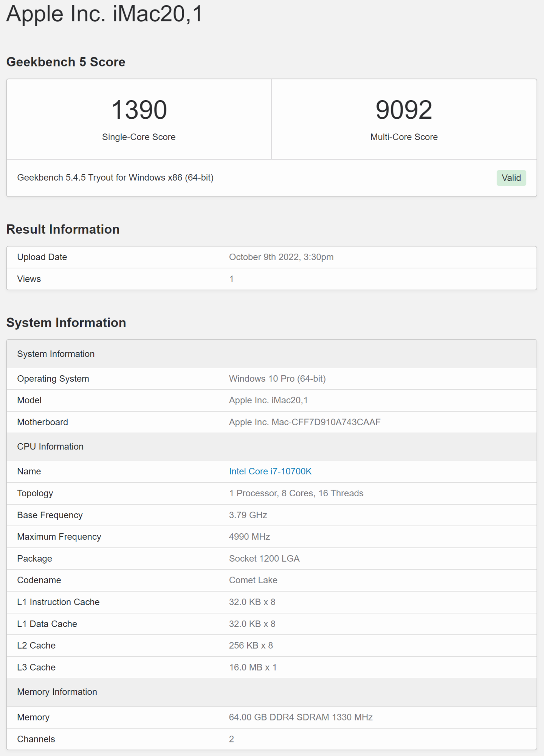Select the 256 KB x 8 value
Screen dimensions: 544x756
pos(251,646)
